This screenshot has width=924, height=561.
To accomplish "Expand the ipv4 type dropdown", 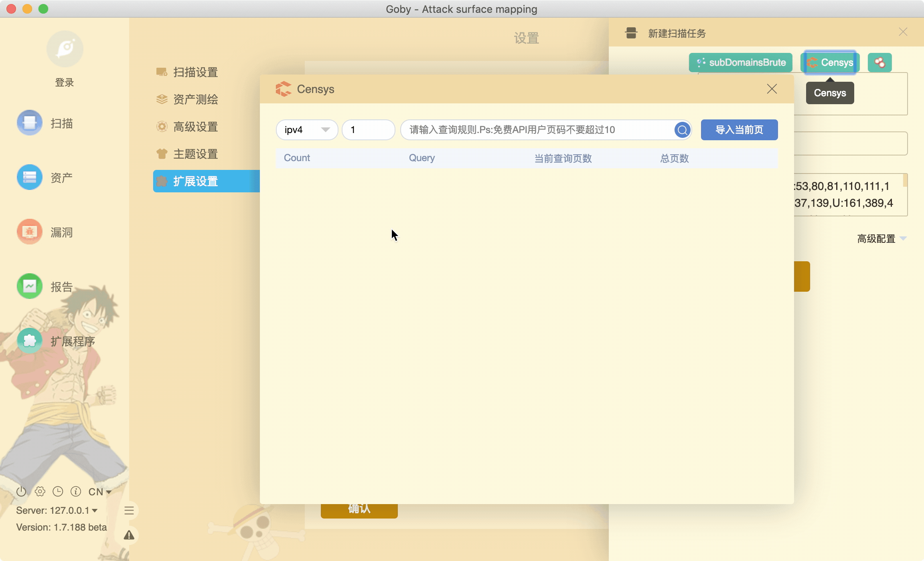I will 307,130.
